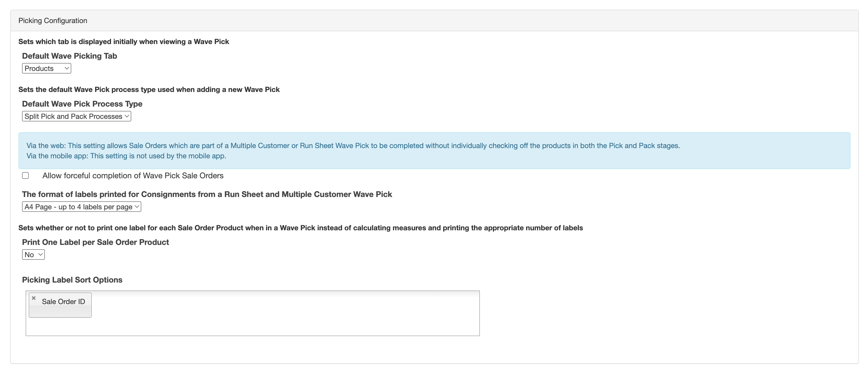Click the 'Default Wave Picking Tab' field label
Viewport: 868px width, 374px height.
(x=69, y=56)
